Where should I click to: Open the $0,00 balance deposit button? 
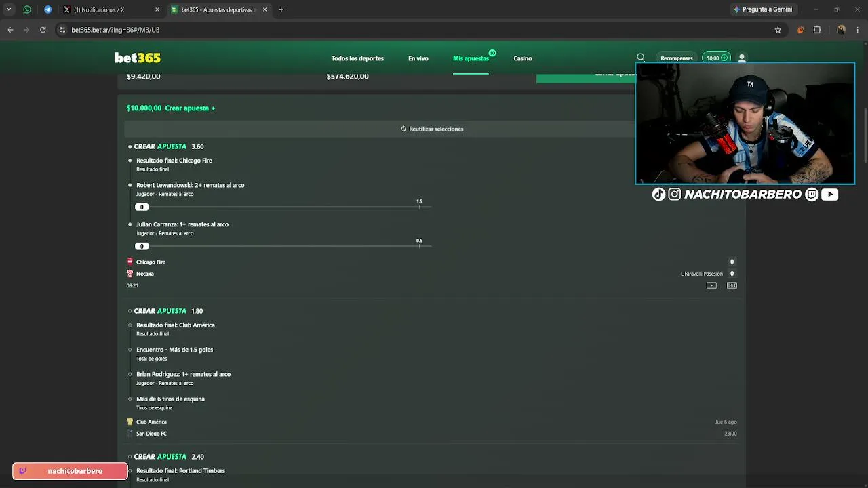tap(716, 58)
